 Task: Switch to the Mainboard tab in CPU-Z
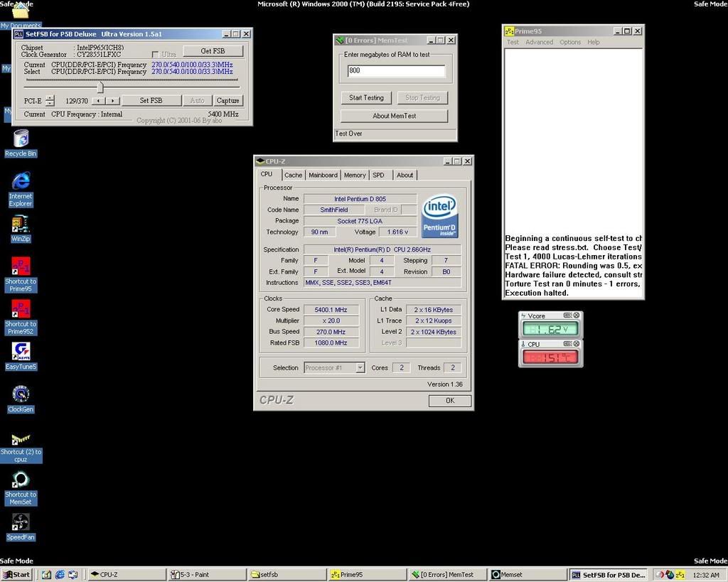(323, 175)
